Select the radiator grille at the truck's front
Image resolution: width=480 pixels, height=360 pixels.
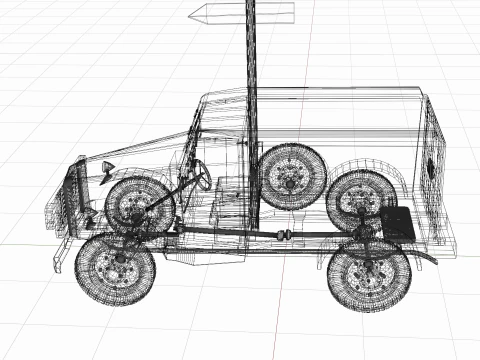pyautogui.click(x=75, y=197)
